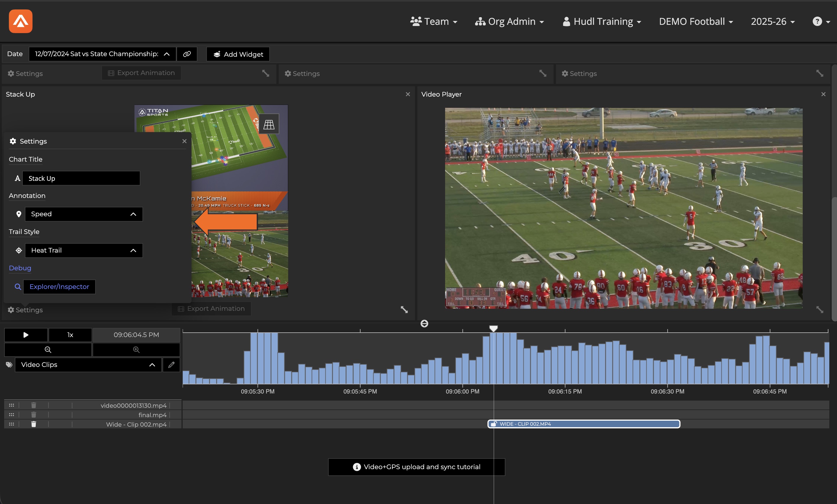Click the expand arrow icon in the Video Player widget

point(820,309)
